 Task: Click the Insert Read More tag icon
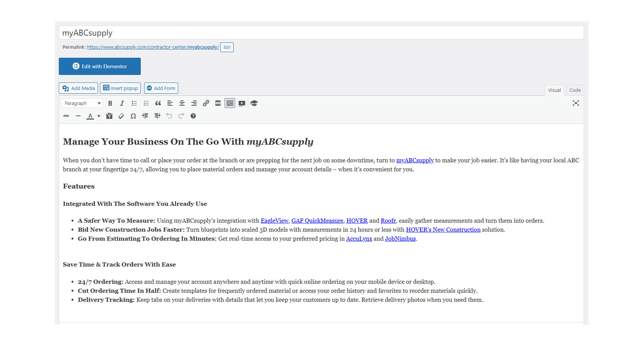(218, 103)
